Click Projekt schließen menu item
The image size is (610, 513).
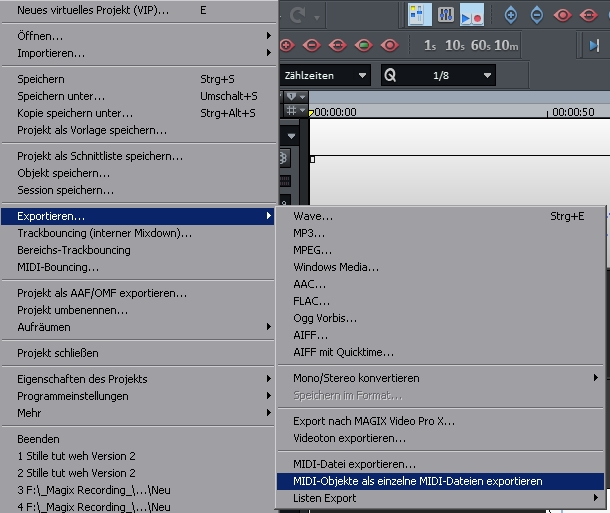(57, 353)
